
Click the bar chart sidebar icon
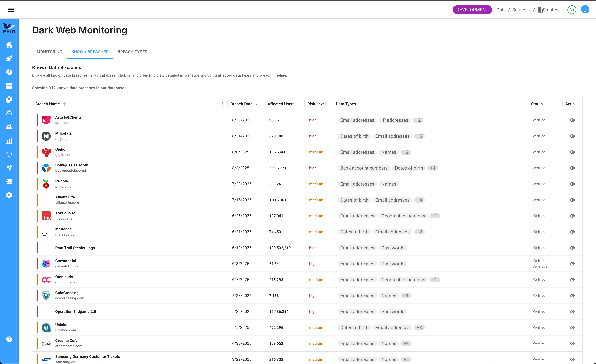click(x=9, y=141)
